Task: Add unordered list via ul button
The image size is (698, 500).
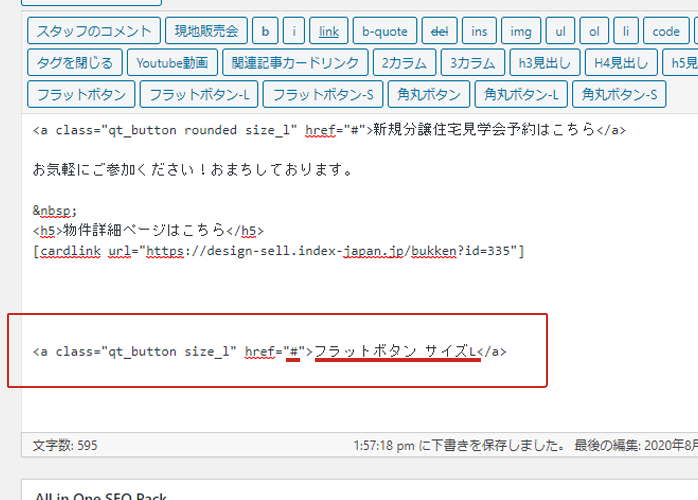Action: [560, 31]
